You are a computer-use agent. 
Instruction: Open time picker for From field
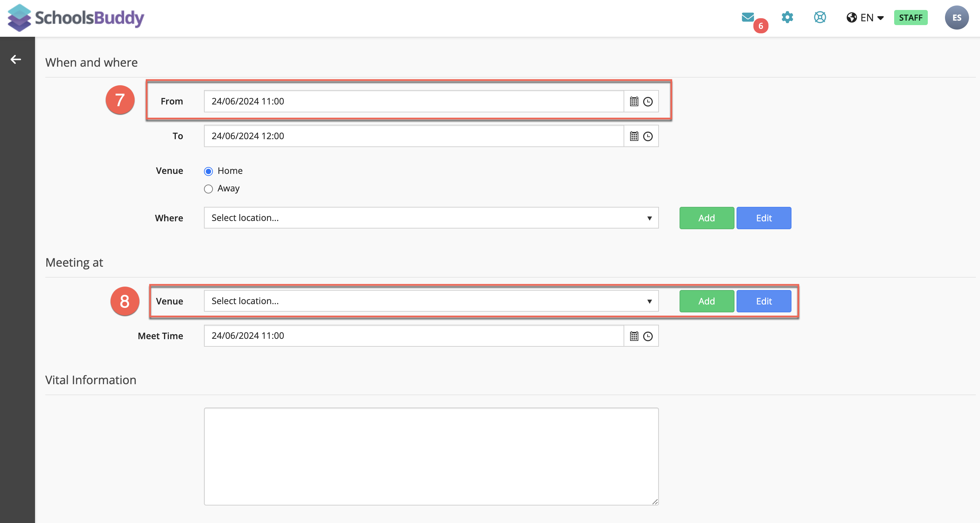click(x=648, y=102)
